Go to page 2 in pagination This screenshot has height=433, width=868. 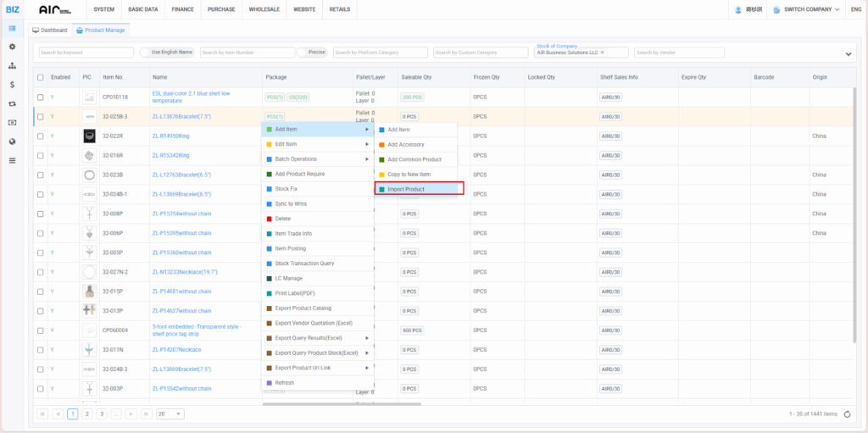click(86, 414)
